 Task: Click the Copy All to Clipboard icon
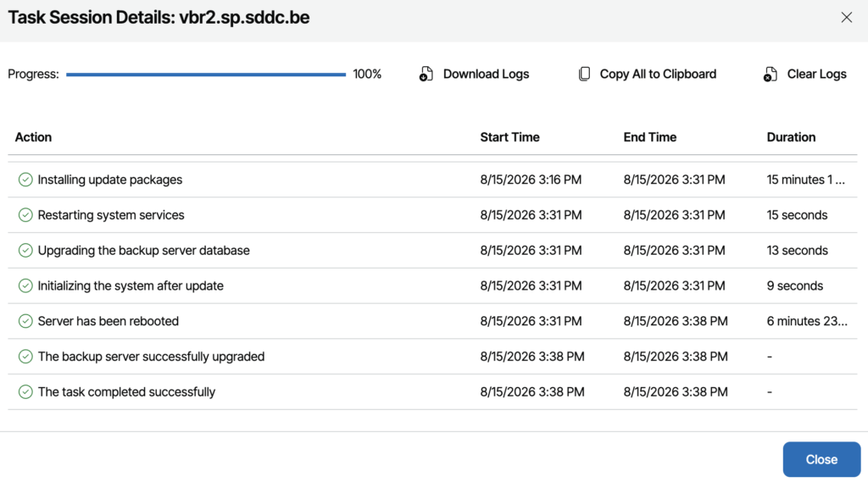[x=584, y=75]
